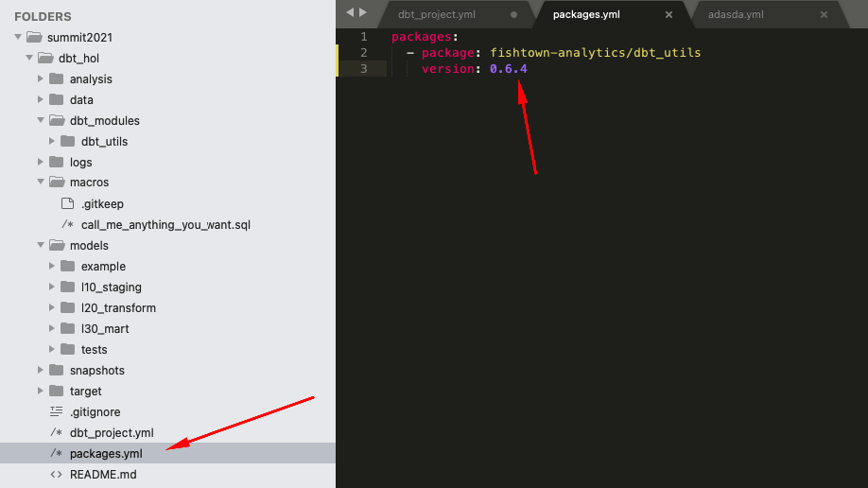Expand the snapshots folder arrow

tap(41, 370)
